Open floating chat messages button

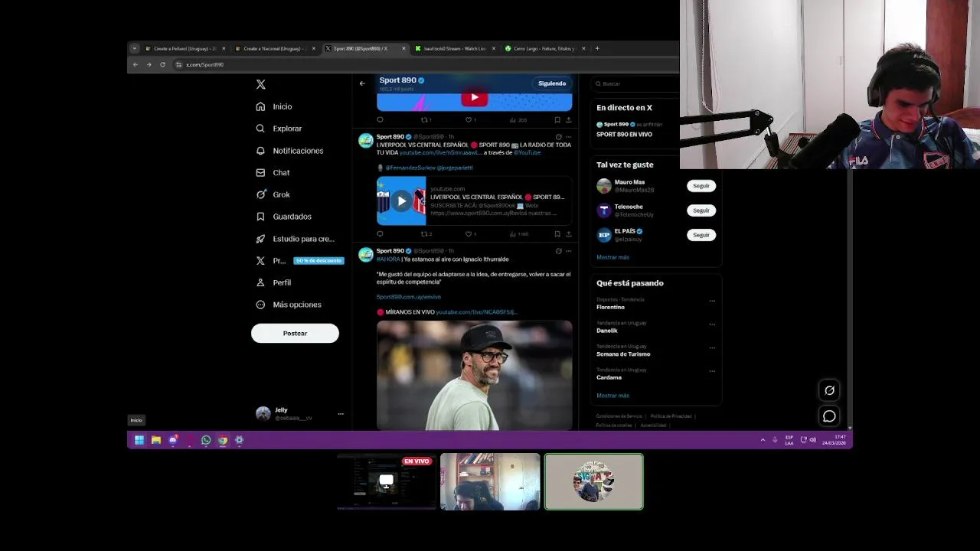point(829,416)
